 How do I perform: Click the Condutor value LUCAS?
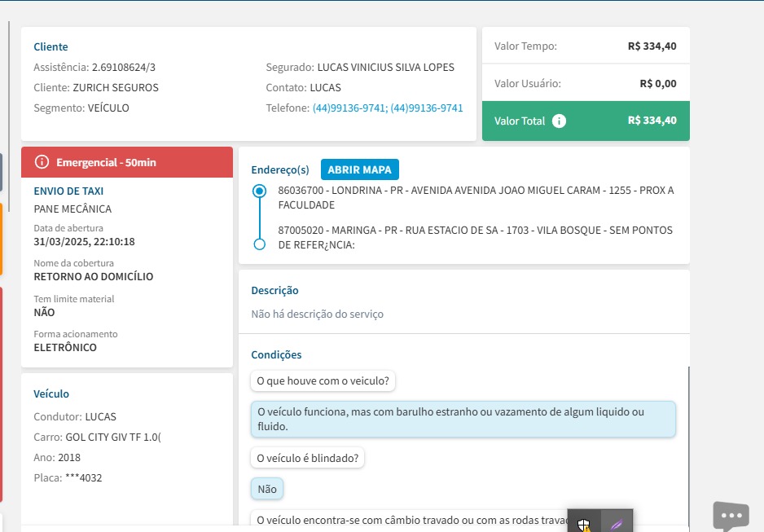pos(101,417)
